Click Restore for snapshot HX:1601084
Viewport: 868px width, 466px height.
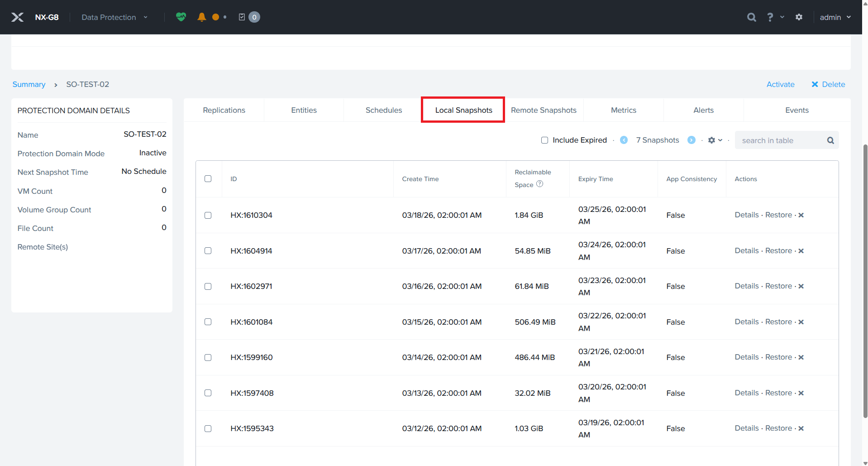[x=778, y=322]
